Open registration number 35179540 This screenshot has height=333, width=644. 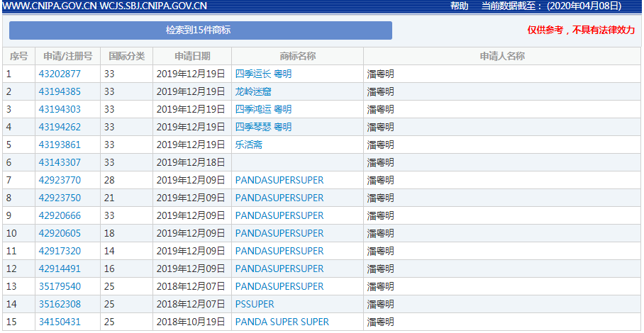(60, 286)
